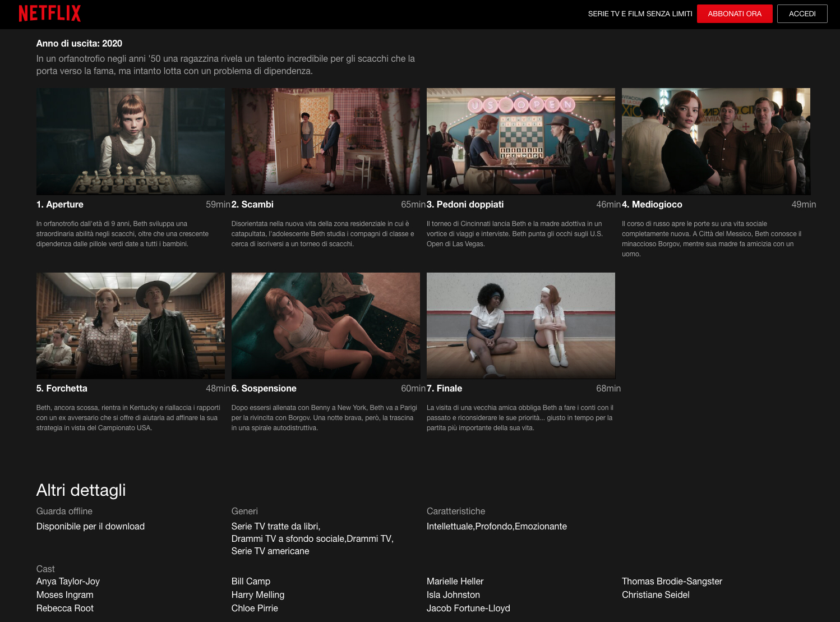Click the Pedoni doppiati episode description
Viewport: 840px width, 622px height.
(515, 234)
